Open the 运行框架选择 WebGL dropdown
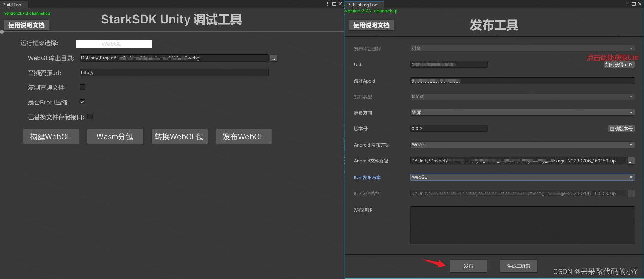 114,44
